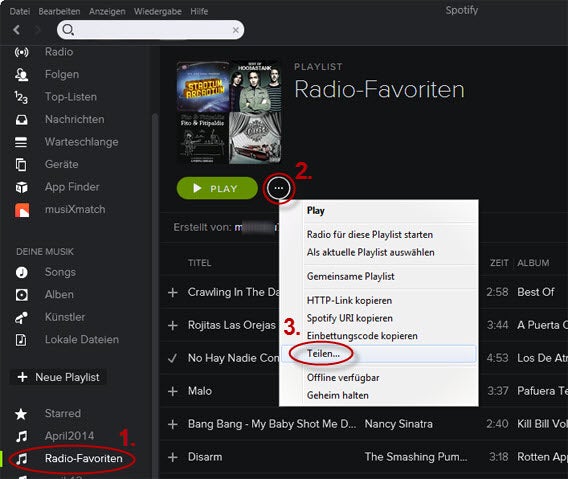Sort by ZEIT column header
Image resolution: width=568 pixels, height=479 pixels.
coord(499,263)
